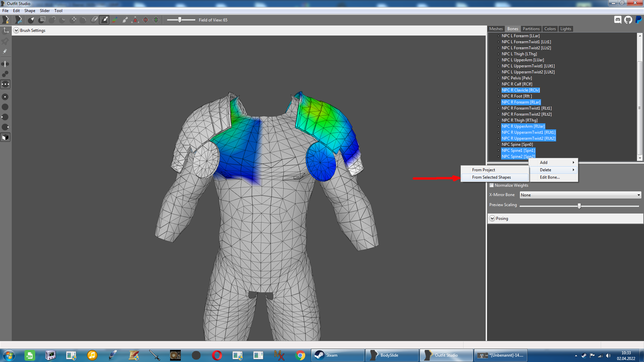Select the Mask brush tool

coord(42,20)
